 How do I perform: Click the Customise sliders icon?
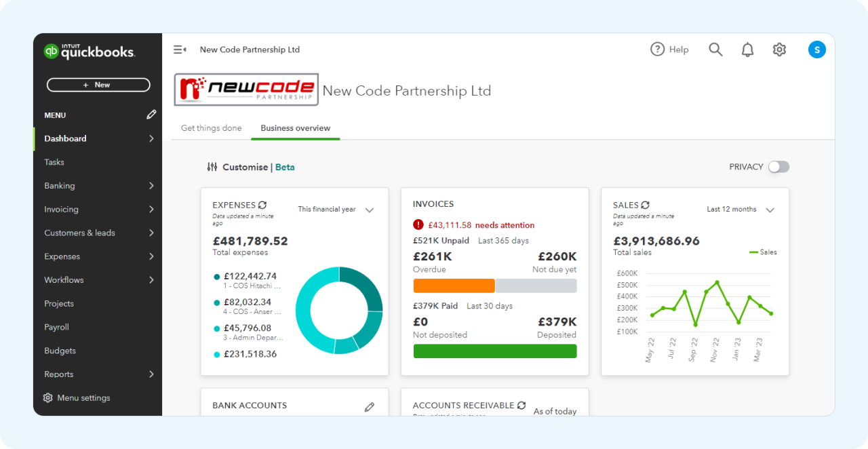point(212,167)
